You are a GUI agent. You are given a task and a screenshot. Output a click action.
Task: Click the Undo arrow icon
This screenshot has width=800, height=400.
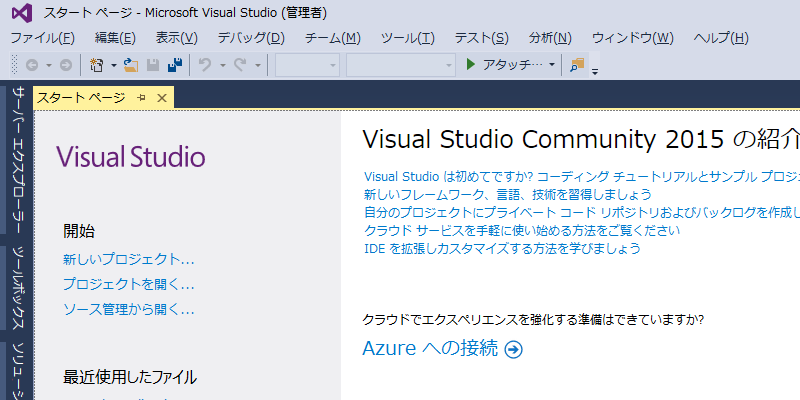[x=205, y=65]
